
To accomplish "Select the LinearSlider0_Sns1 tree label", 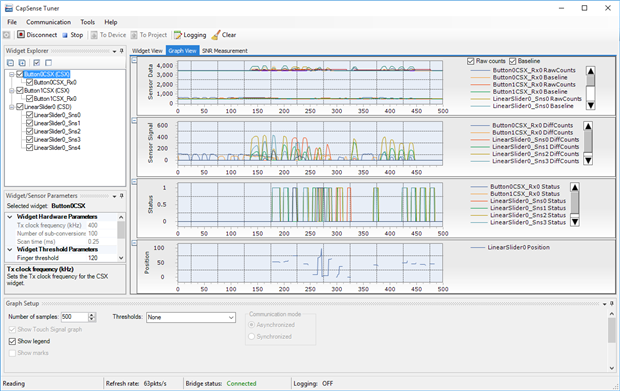I will point(57,123).
